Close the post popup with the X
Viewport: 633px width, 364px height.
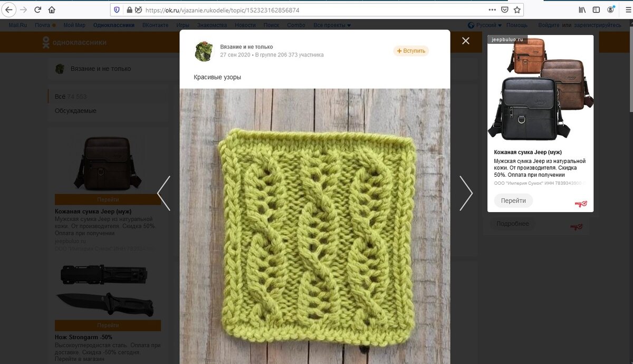(466, 41)
